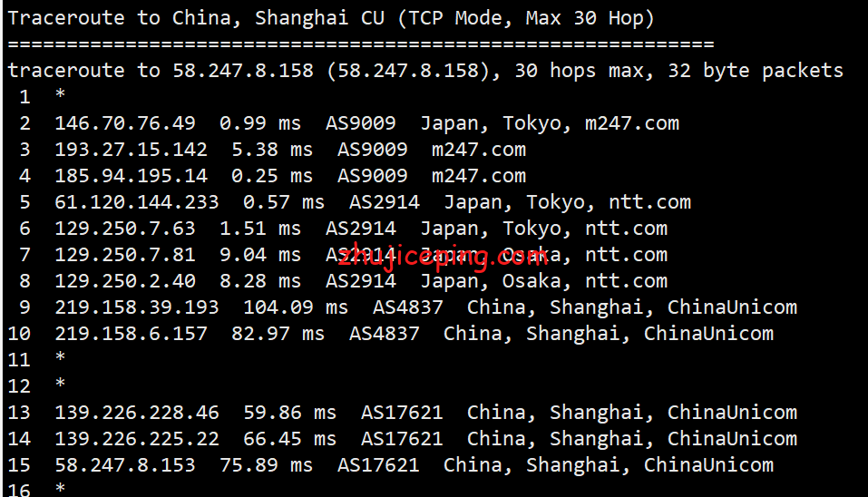Select hop 8 IP 129.250.2.40
868x497 pixels.
[x=125, y=281]
